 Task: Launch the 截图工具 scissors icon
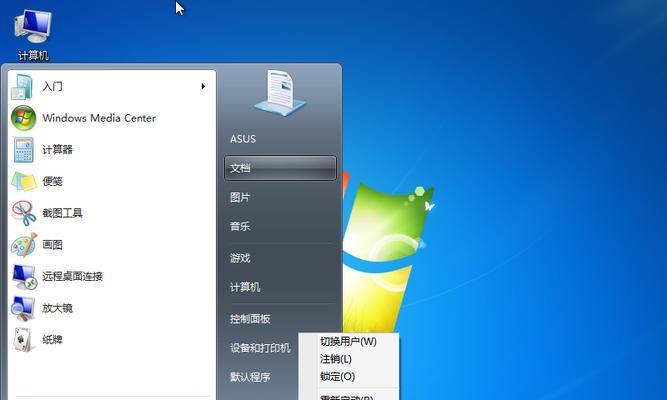[24, 213]
